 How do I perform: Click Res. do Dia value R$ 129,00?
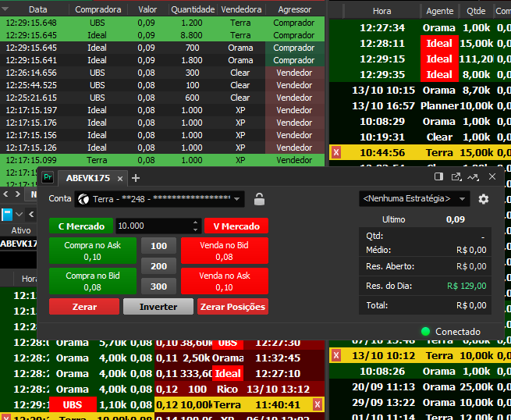point(467,286)
